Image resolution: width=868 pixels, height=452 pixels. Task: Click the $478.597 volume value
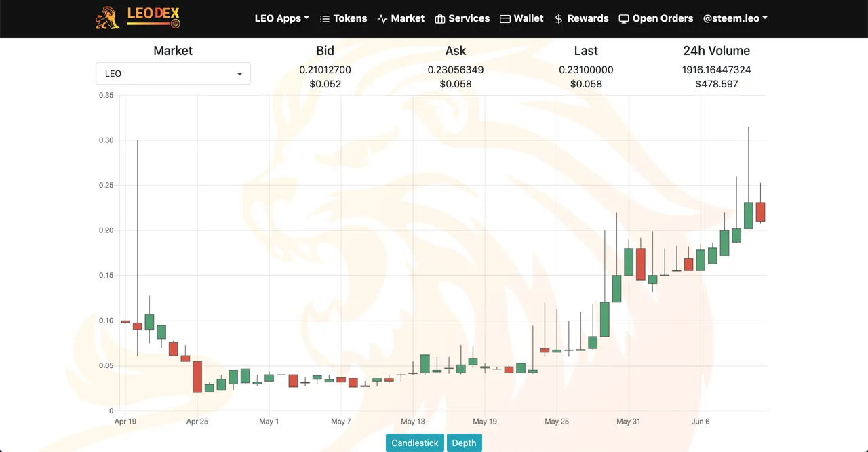coord(716,84)
